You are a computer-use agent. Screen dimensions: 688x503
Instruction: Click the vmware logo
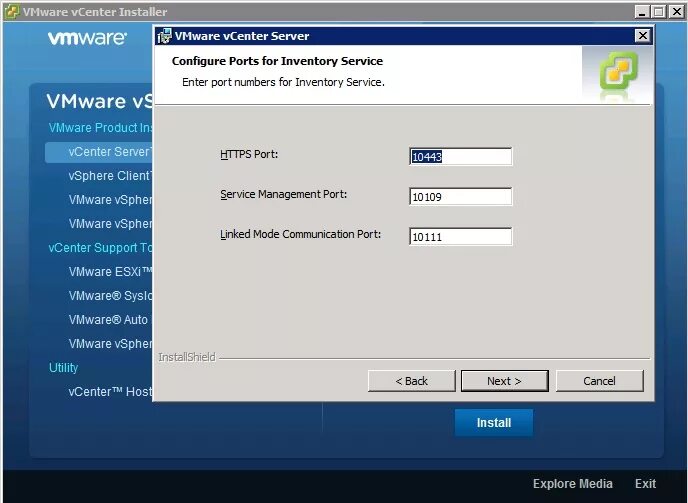point(87,38)
